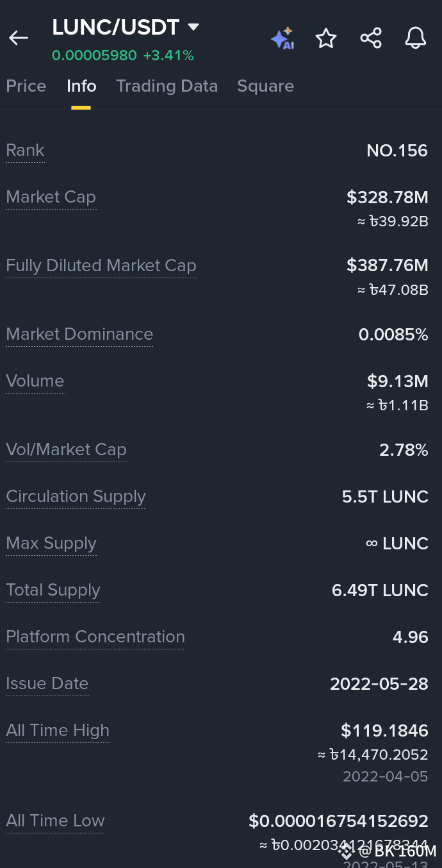Show Fully Diluted Market Cap definition
Viewport: 442px width, 868px height.
click(101, 265)
